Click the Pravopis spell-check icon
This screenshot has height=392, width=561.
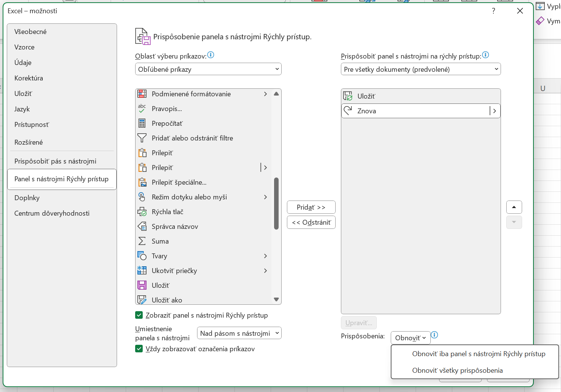142,108
